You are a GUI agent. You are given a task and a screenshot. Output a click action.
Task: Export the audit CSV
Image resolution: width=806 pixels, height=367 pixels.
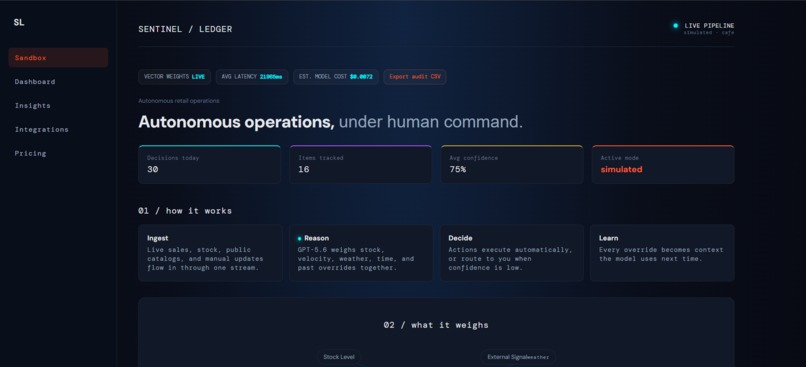tap(415, 77)
